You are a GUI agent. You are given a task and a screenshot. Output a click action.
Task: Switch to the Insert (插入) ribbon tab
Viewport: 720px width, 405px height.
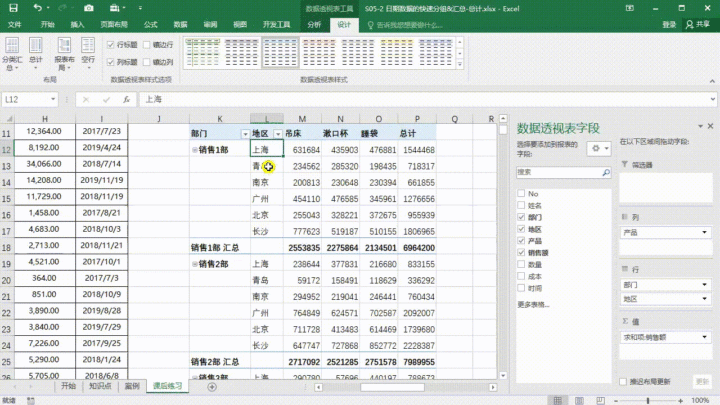coord(77,24)
